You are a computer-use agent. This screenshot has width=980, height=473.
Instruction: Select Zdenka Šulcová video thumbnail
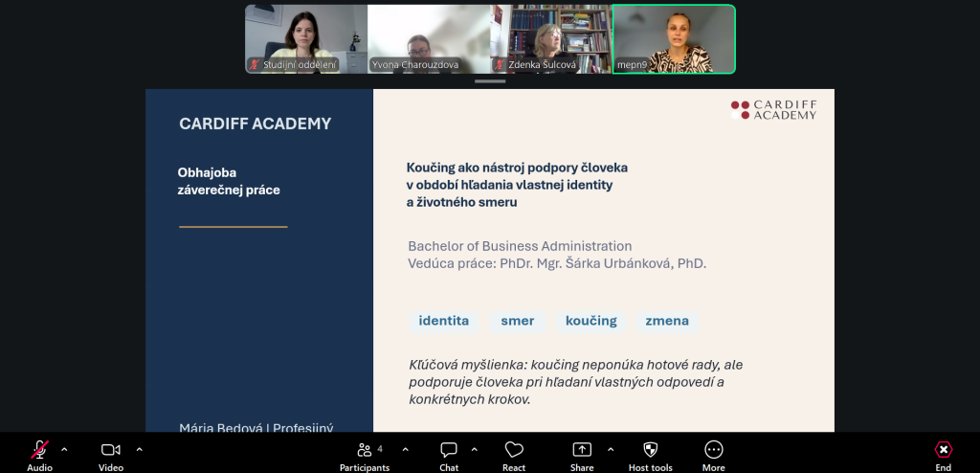551,39
